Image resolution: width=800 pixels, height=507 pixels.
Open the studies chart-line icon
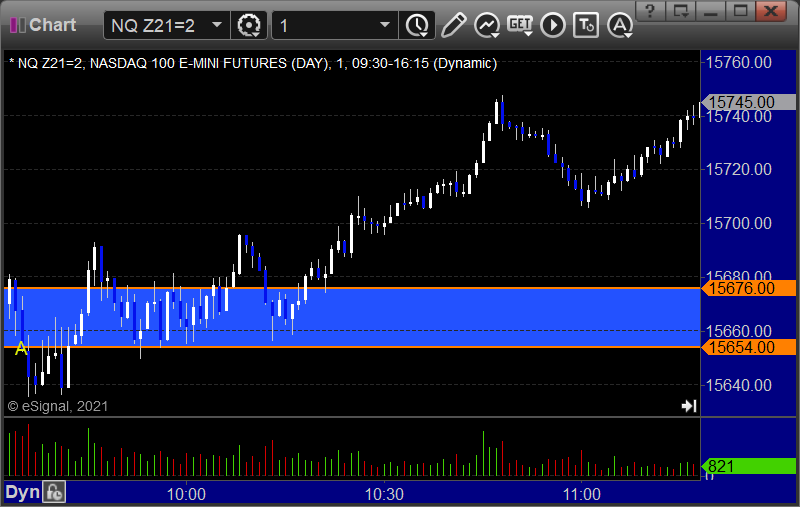pos(487,26)
